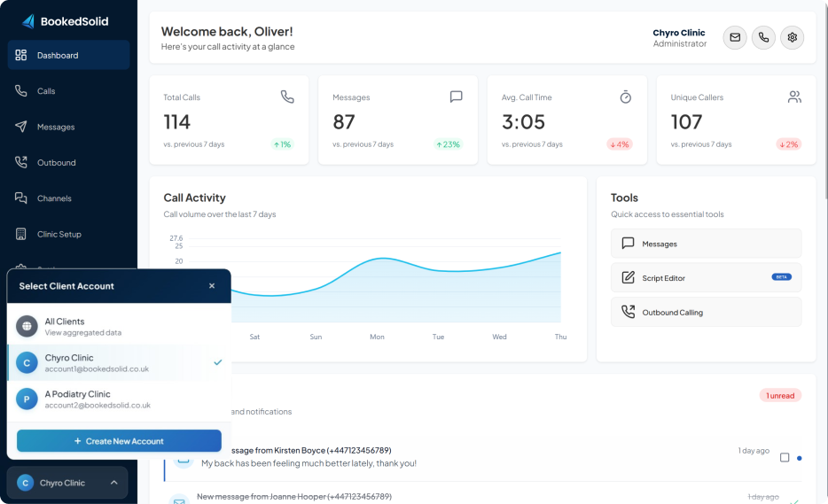This screenshot has width=828, height=504.
Task: Select A Podiatry Clinic account
Action: point(119,399)
